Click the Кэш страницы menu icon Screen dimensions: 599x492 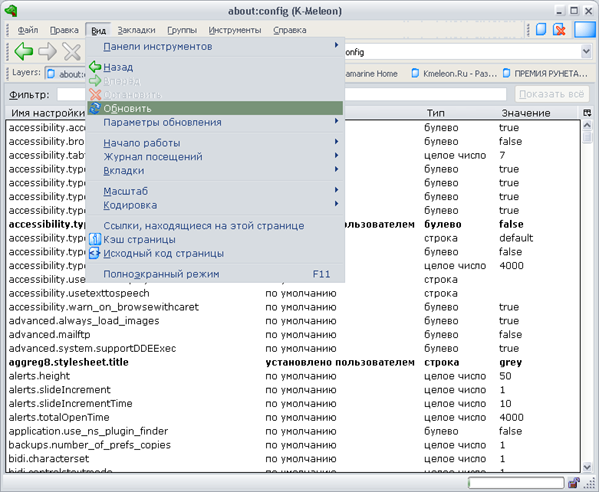[x=94, y=240]
